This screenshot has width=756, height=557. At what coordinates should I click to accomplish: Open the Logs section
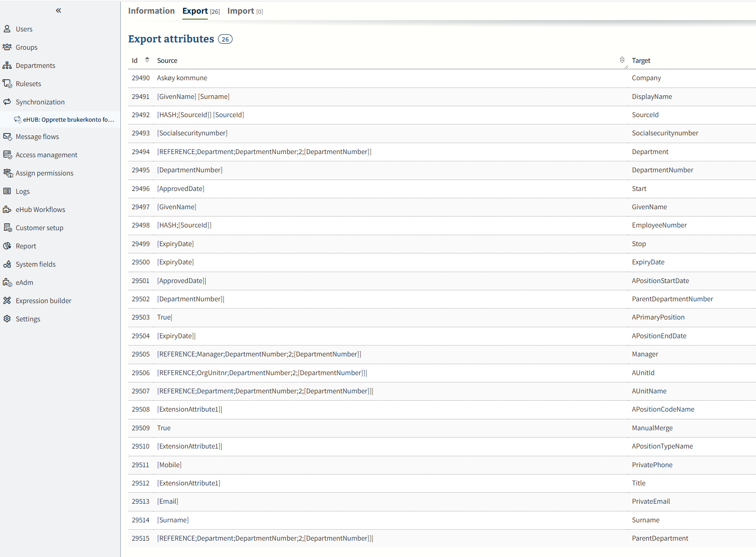[22, 191]
